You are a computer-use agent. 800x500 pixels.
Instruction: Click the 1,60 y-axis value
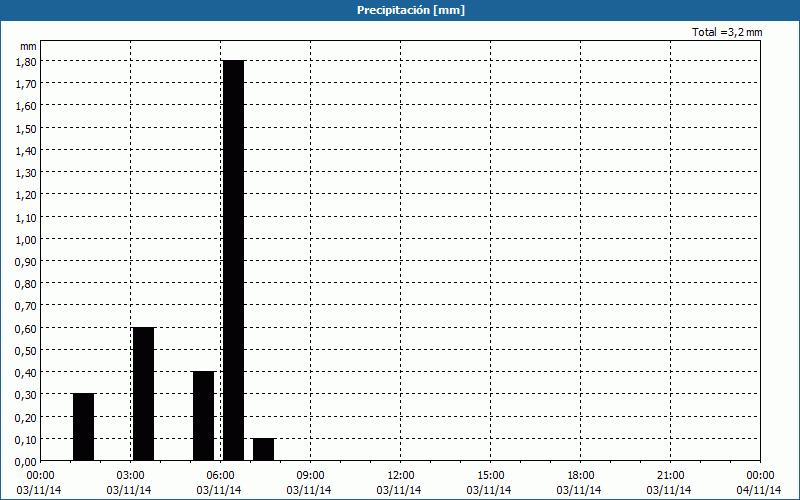[26, 106]
